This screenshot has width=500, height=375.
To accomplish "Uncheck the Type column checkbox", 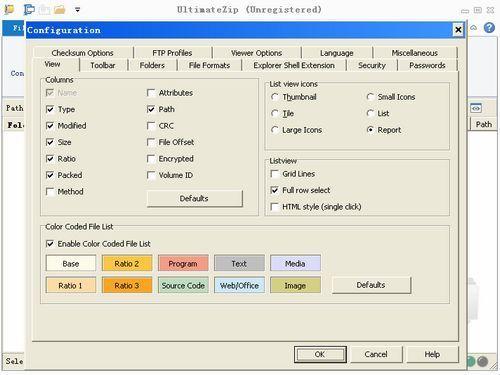I will (50, 109).
